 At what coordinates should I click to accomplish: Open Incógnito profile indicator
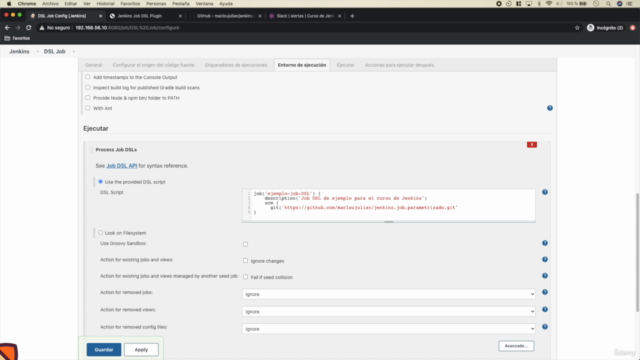point(605,28)
